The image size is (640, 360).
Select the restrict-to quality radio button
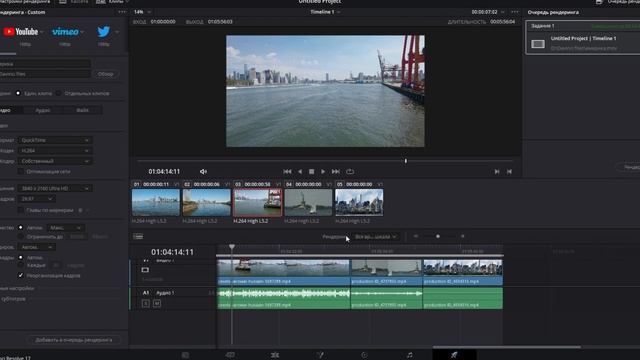click(x=20, y=237)
